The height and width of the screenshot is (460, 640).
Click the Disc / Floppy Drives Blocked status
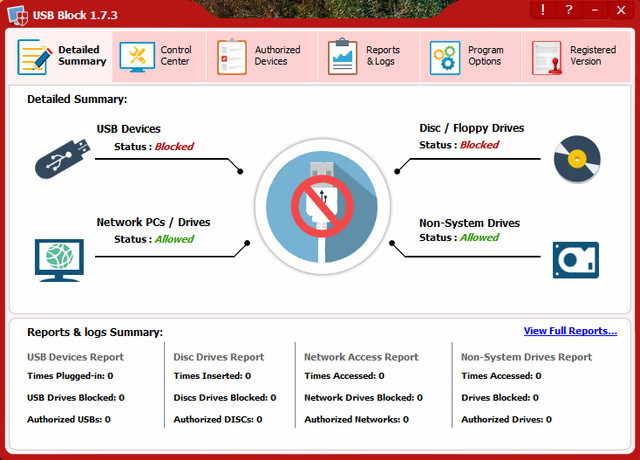pyautogui.click(x=478, y=145)
